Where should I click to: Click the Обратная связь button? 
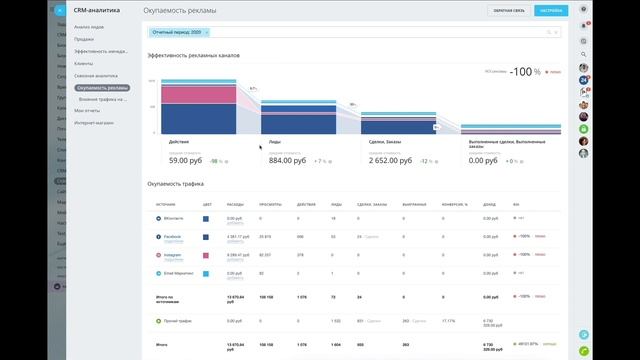pos(509,11)
